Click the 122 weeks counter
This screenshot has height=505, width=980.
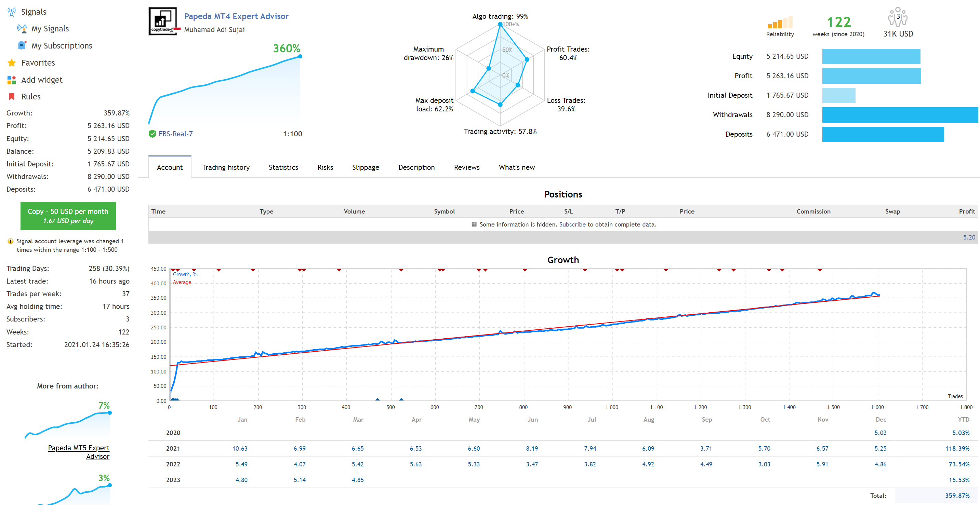(838, 22)
